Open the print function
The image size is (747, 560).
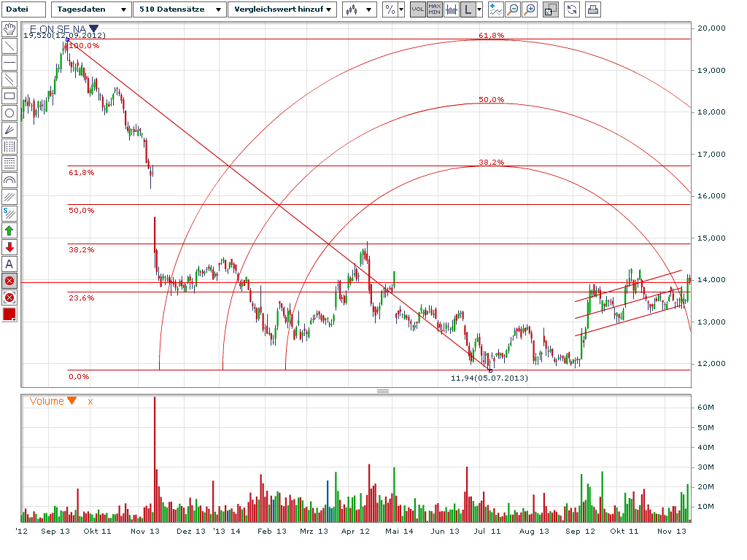(591, 9)
